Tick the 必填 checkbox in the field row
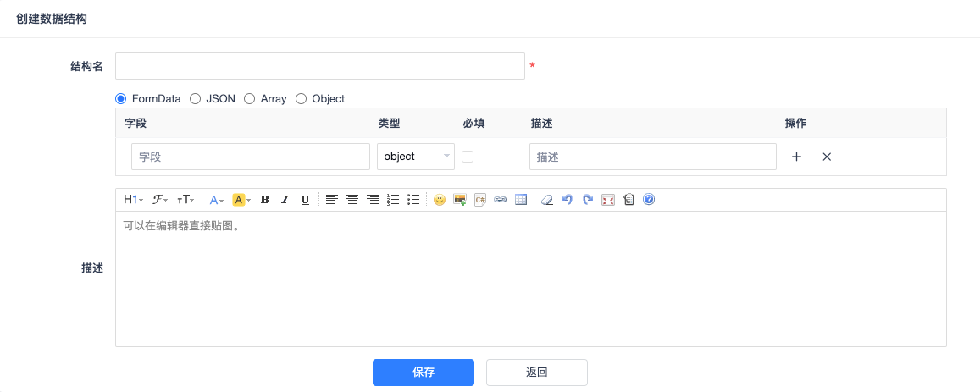The width and height of the screenshot is (980, 392). pyautogui.click(x=468, y=157)
